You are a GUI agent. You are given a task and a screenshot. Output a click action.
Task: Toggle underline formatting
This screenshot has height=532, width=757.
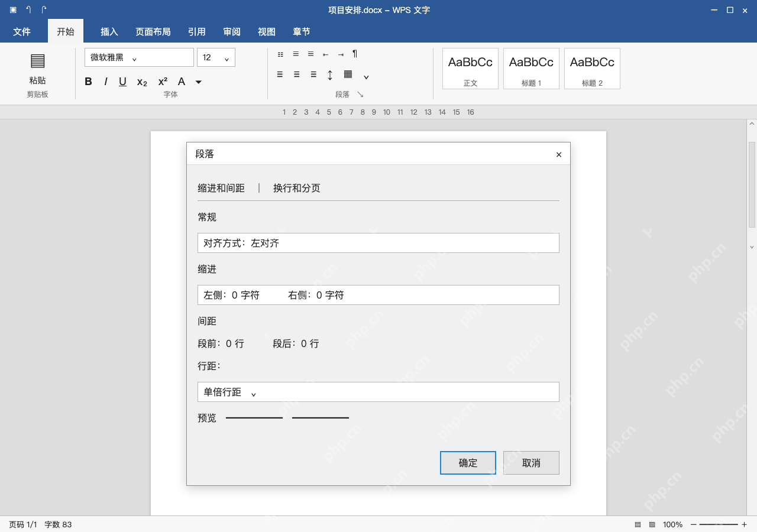point(122,82)
